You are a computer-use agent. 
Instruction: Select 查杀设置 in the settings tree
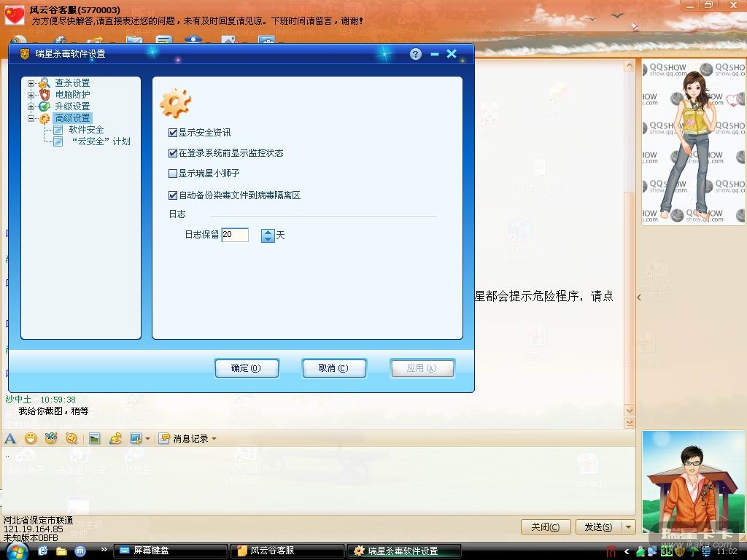72,83
